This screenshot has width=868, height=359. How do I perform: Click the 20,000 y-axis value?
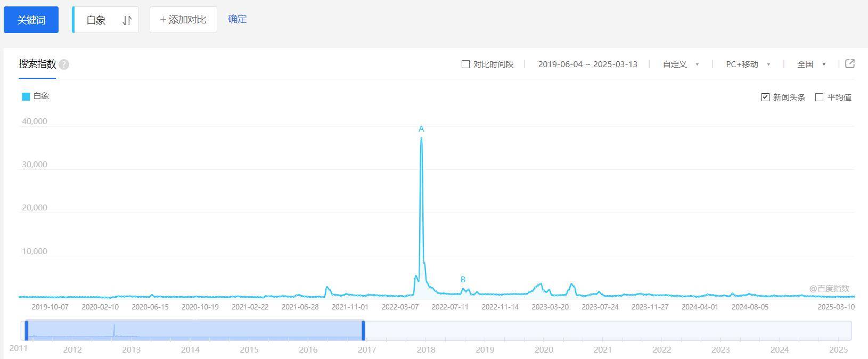coord(35,208)
